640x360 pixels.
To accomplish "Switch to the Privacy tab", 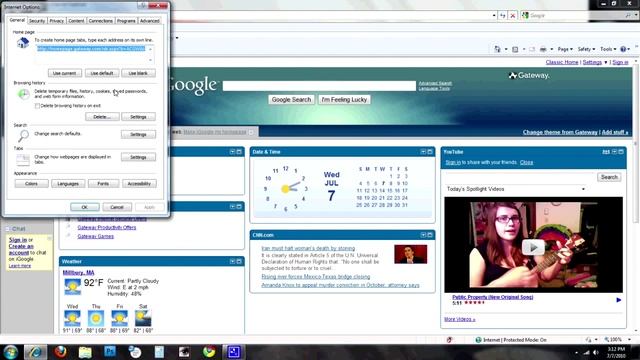I will (x=57, y=21).
